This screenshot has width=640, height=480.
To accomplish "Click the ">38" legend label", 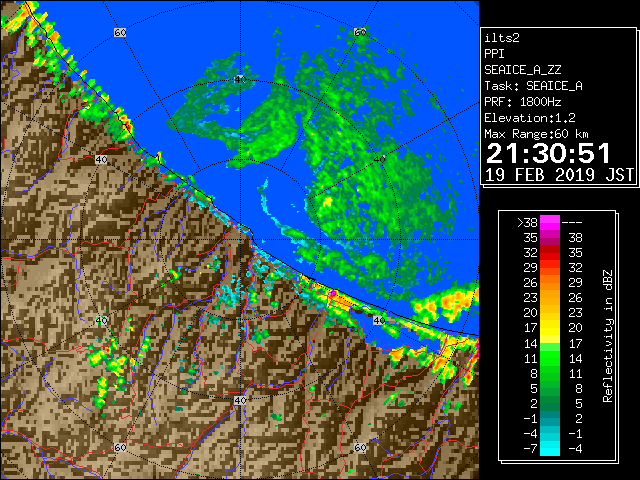I will (527, 223).
